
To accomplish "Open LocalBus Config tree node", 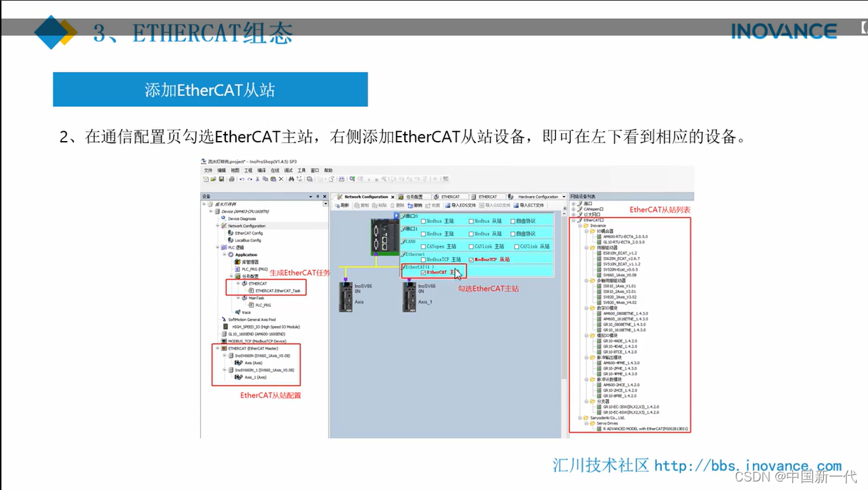I will pos(248,240).
